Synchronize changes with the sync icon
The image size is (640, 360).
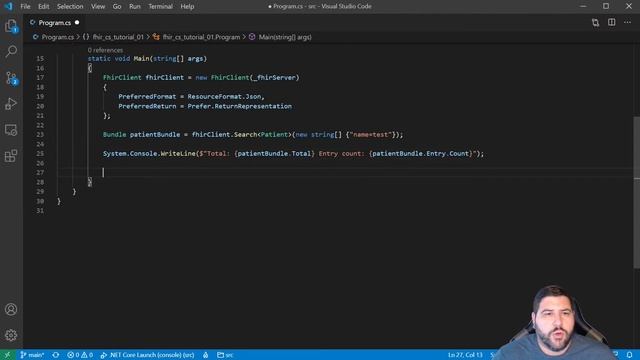[56, 355]
